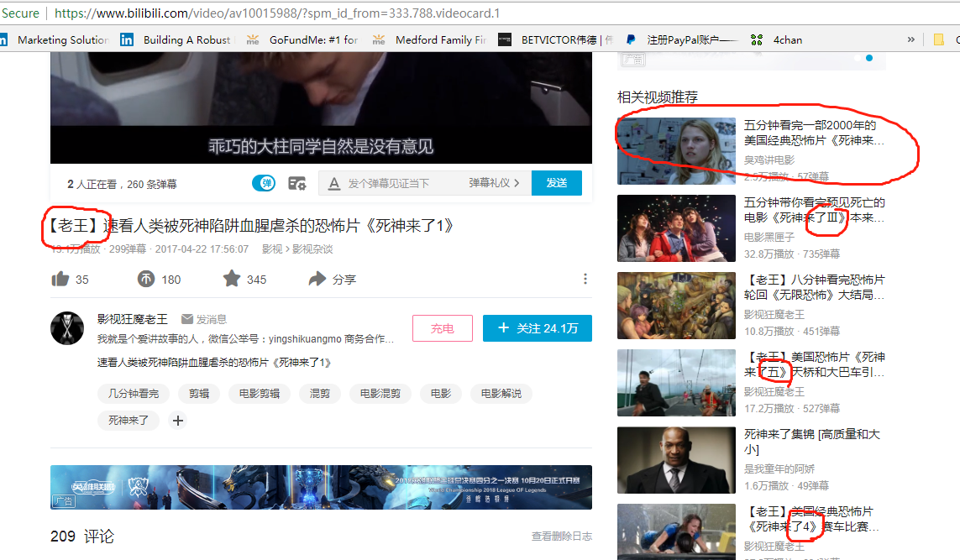
Task: Open 影视 category breadcrumb link
Action: tap(272, 249)
